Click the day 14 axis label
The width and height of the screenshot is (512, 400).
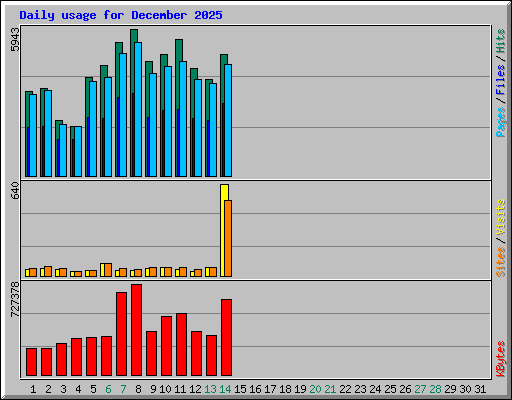coord(225,389)
